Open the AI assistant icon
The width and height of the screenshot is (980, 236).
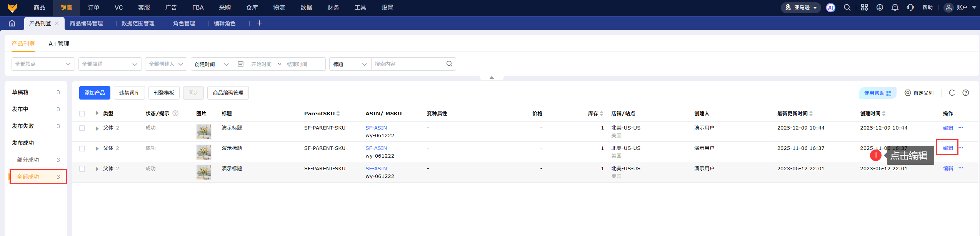pyautogui.click(x=831, y=8)
